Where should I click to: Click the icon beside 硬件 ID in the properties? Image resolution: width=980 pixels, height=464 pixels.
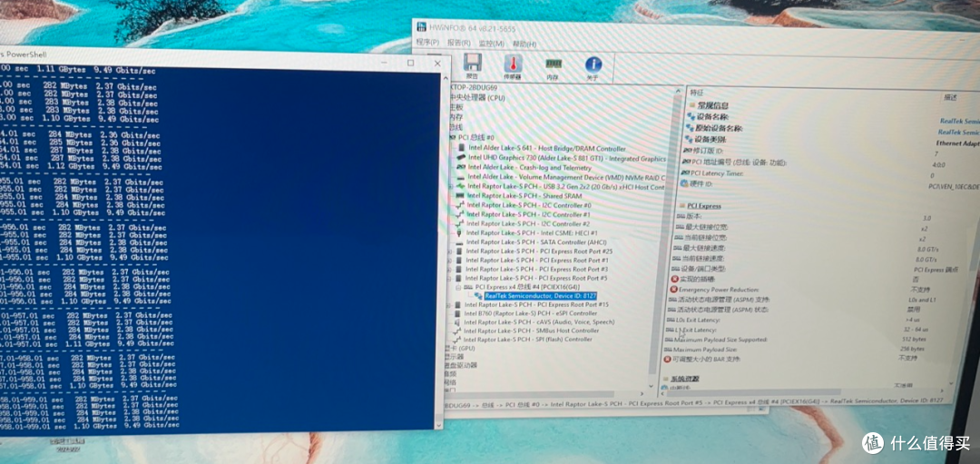pyautogui.click(x=686, y=184)
